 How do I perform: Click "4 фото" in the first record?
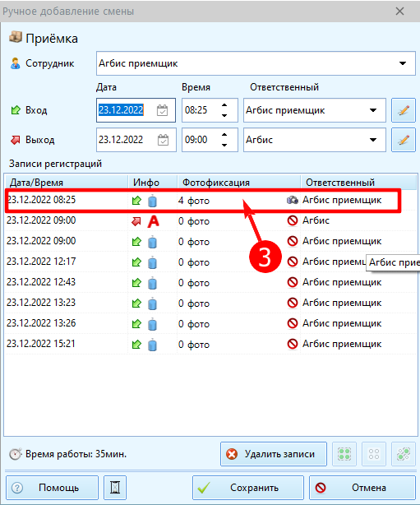(x=194, y=201)
